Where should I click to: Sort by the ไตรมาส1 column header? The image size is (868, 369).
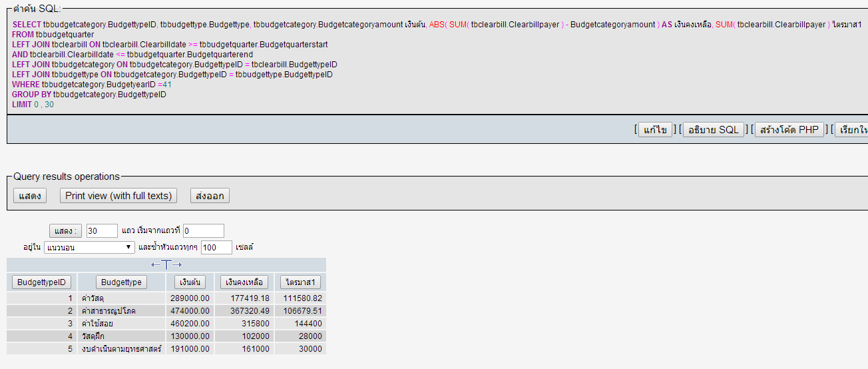tap(300, 282)
